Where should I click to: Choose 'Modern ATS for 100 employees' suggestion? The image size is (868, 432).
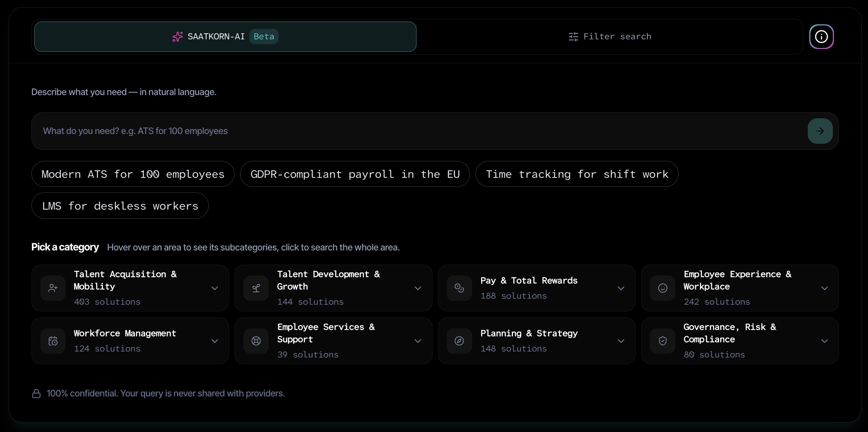pyautogui.click(x=133, y=174)
